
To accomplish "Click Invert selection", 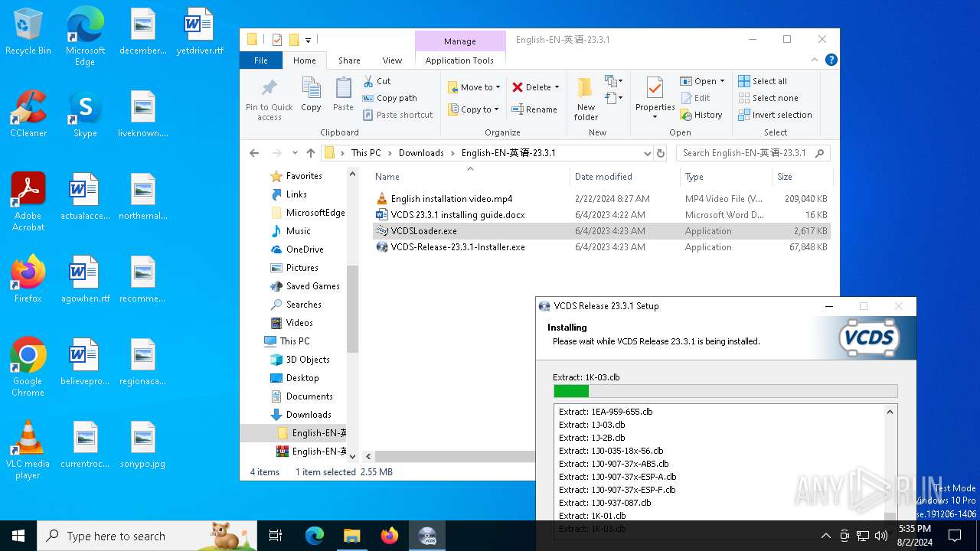I will click(x=775, y=115).
